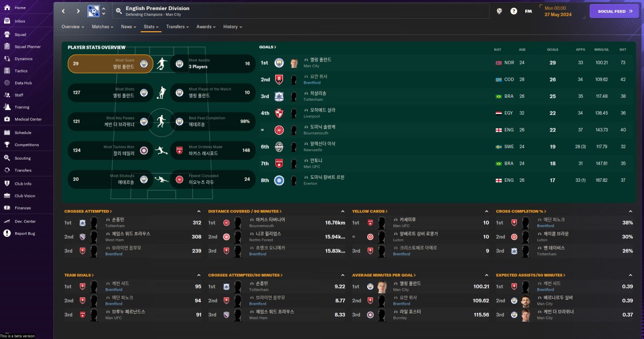Image resolution: width=644 pixels, height=339 pixels.
Task: Collapse the Average Minutes Per Goal panel
Action: coord(487,276)
